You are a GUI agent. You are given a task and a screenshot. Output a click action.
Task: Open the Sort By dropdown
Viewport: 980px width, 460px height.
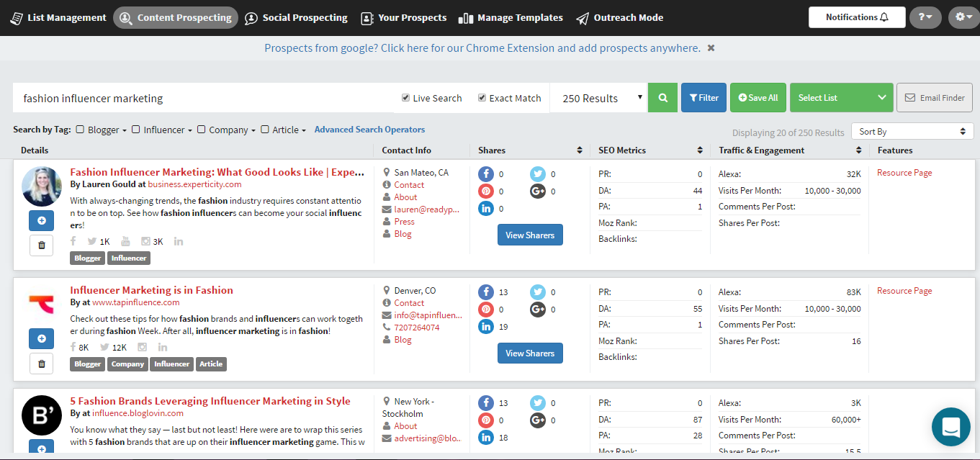[x=912, y=132]
